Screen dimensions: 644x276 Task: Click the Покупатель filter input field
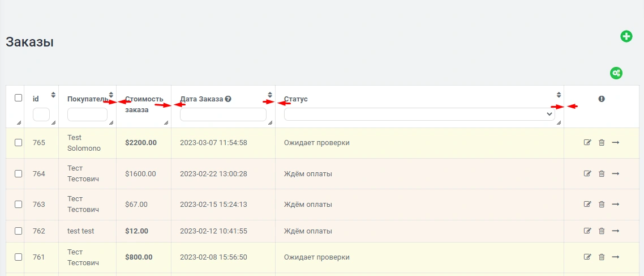point(87,114)
